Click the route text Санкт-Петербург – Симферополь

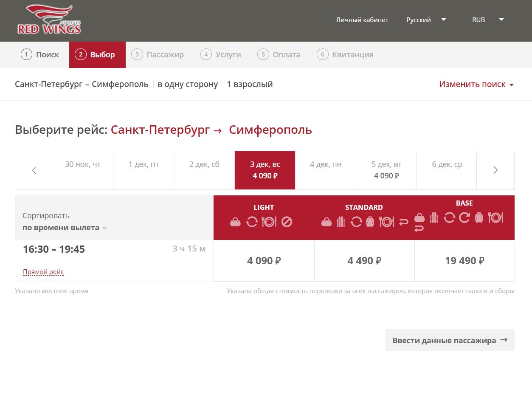click(82, 84)
